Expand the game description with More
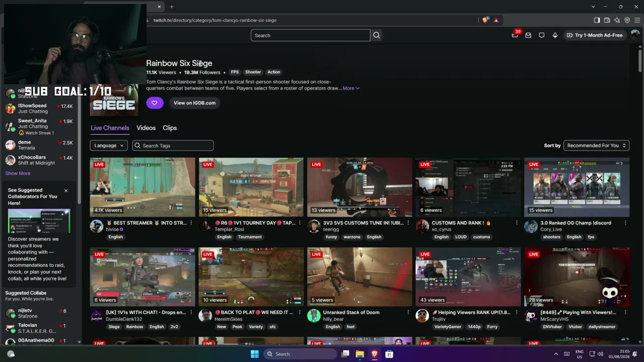This screenshot has width=644, height=362. point(351,88)
